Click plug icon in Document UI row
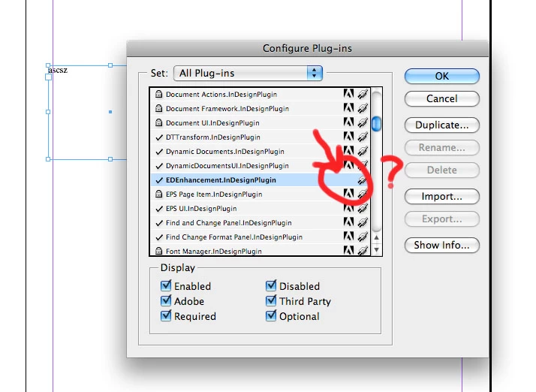Image resolution: width=536 pixels, height=392 pixels. point(363,122)
